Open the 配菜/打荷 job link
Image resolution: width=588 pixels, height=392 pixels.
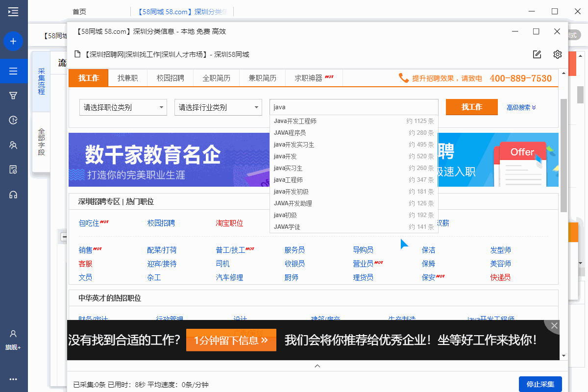pos(162,250)
